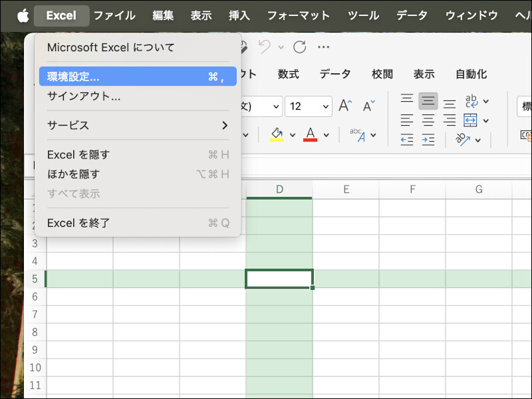The width and height of the screenshot is (532, 399).
Task: Close the Excel menu in the menu bar
Action: click(x=61, y=15)
